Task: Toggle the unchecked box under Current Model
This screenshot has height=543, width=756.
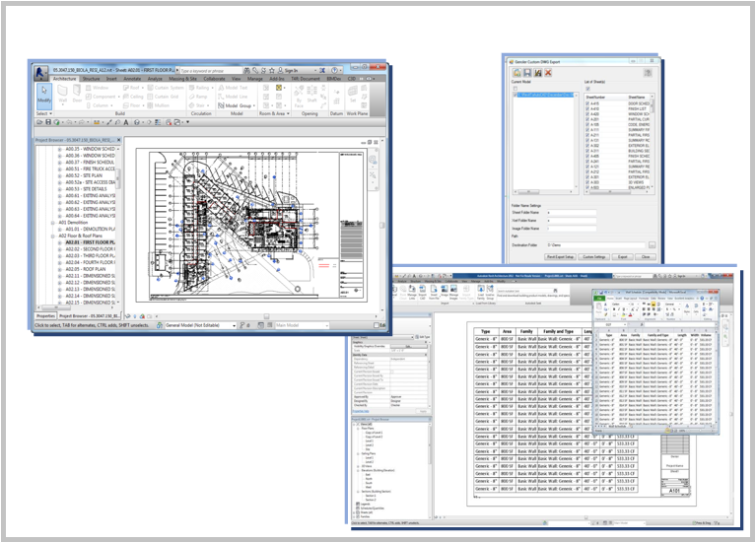Action: click(515, 89)
